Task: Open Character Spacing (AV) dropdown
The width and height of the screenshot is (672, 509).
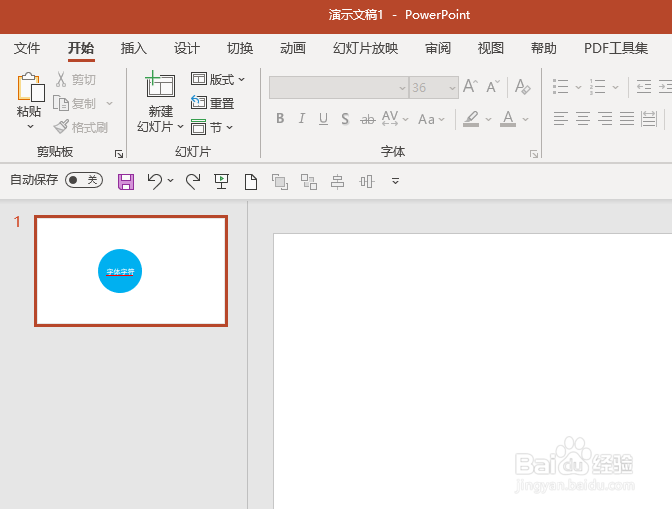Action: pos(395,118)
